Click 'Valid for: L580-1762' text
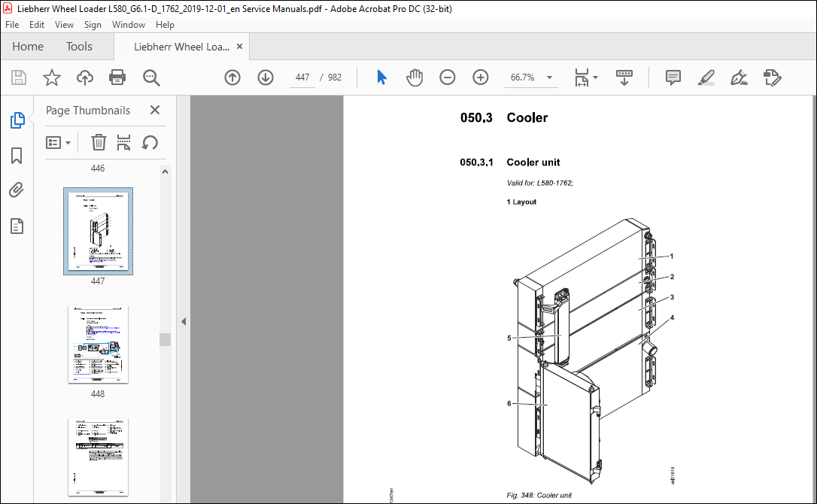Image resolution: width=817 pixels, height=504 pixels. [540, 183]
